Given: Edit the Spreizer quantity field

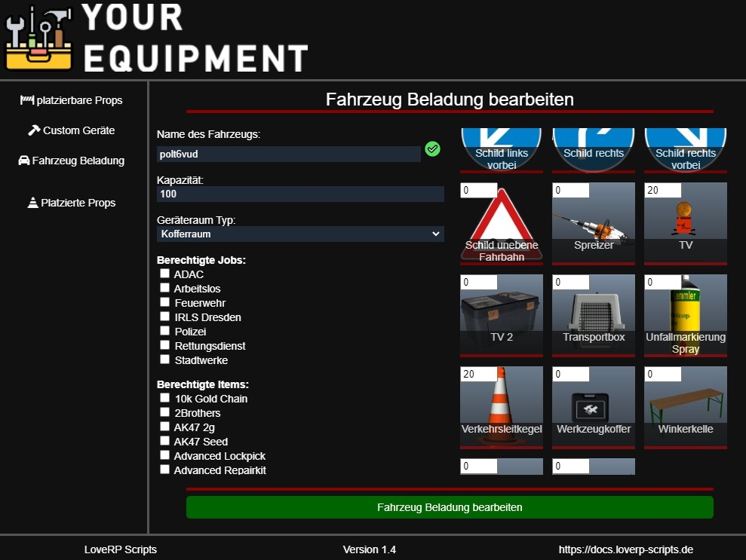Looking at the screenshot, I should tap(571, 190).
